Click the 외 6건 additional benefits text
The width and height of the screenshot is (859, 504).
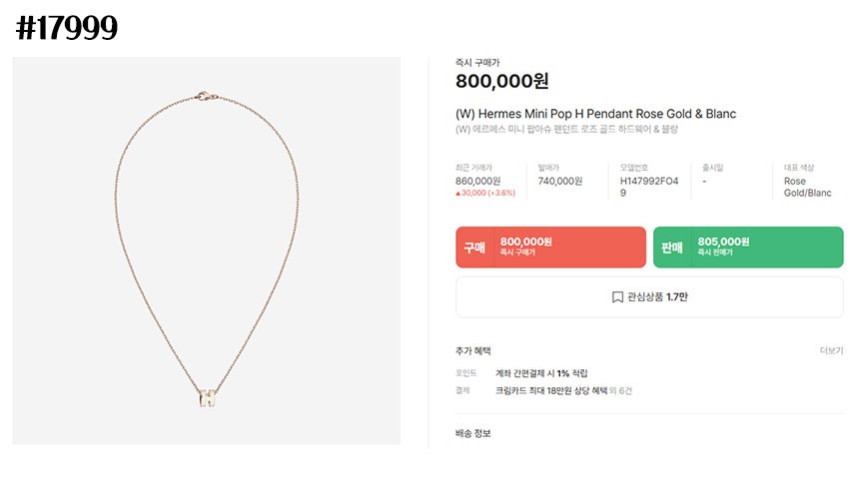tap(619, 390)
